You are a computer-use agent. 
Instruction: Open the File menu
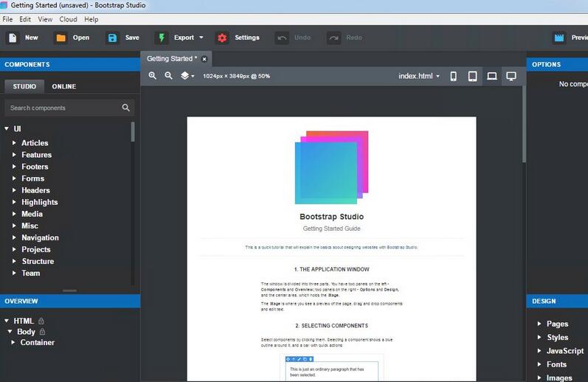tap(7, 19)
